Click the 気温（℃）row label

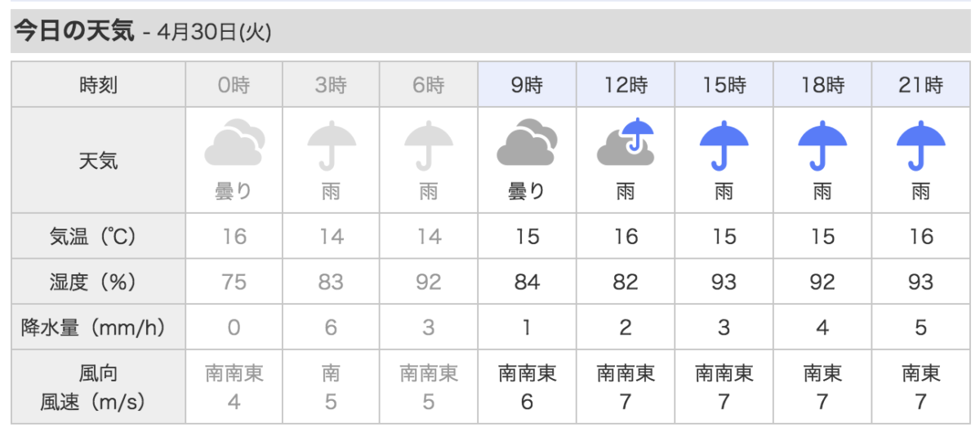point(98,237)
